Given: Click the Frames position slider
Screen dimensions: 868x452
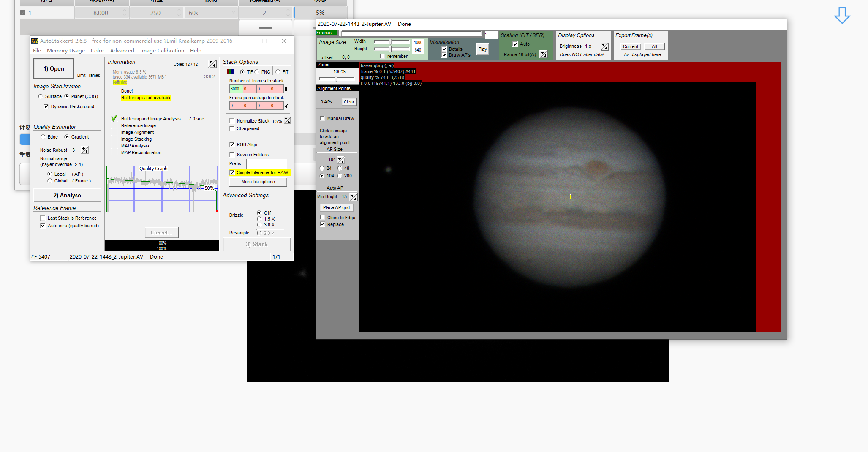Looking at the screenshot, I should click(x=411, y=33).
